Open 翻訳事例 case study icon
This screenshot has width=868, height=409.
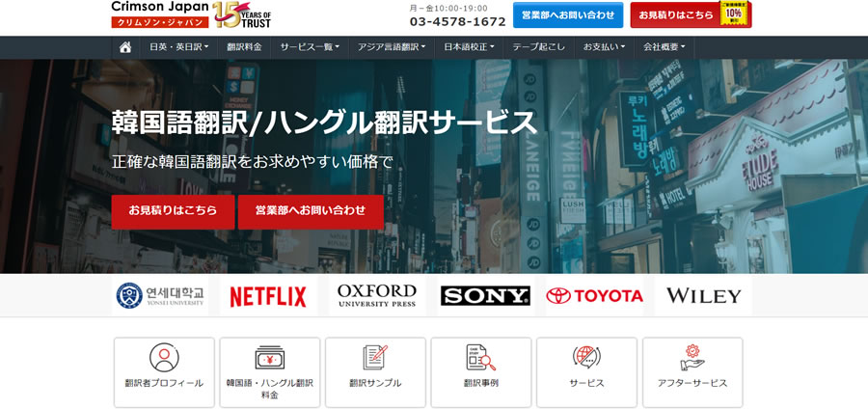click(480, 358)
